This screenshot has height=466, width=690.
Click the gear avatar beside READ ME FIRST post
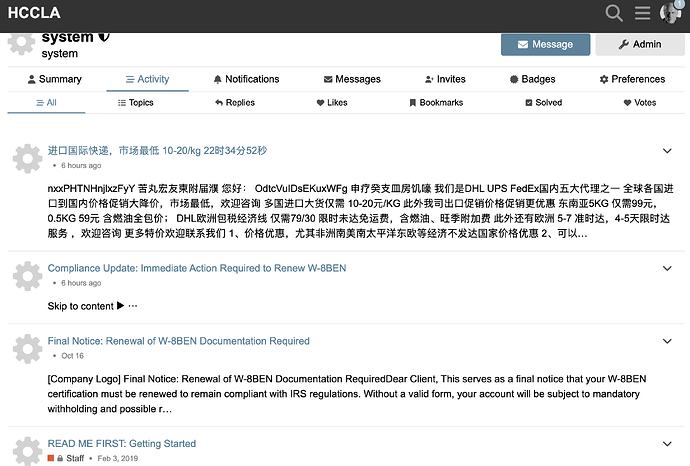(x=27, y=451)
